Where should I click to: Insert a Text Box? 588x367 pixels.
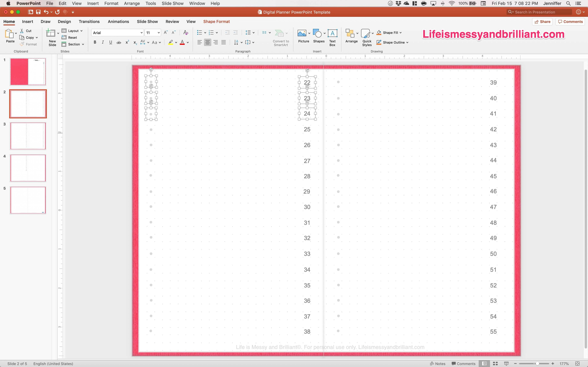pyautogui.click(x=332, y=33)
